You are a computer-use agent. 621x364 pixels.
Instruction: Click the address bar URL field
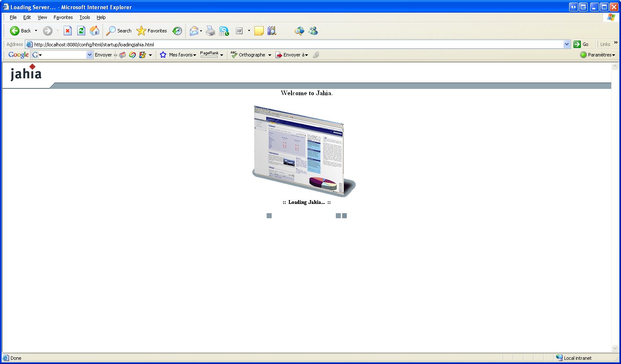coord(298,44)
